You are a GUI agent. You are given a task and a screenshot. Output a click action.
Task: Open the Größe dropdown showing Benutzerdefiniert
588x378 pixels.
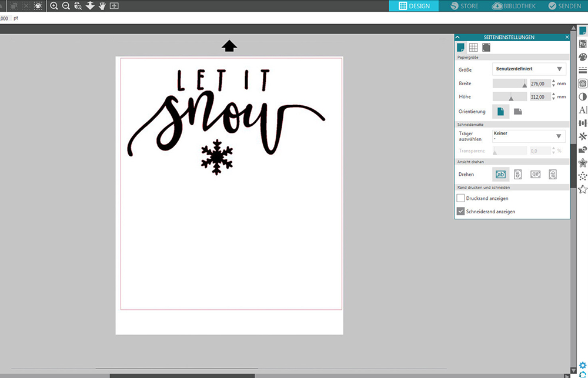[x=529, y=69]
